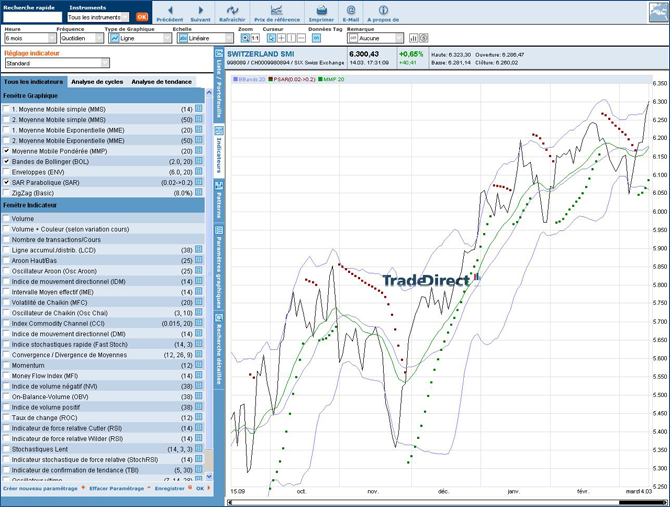
Task: Open settings icon for Enveloppes (ENV)
Action: click(199, 171)
